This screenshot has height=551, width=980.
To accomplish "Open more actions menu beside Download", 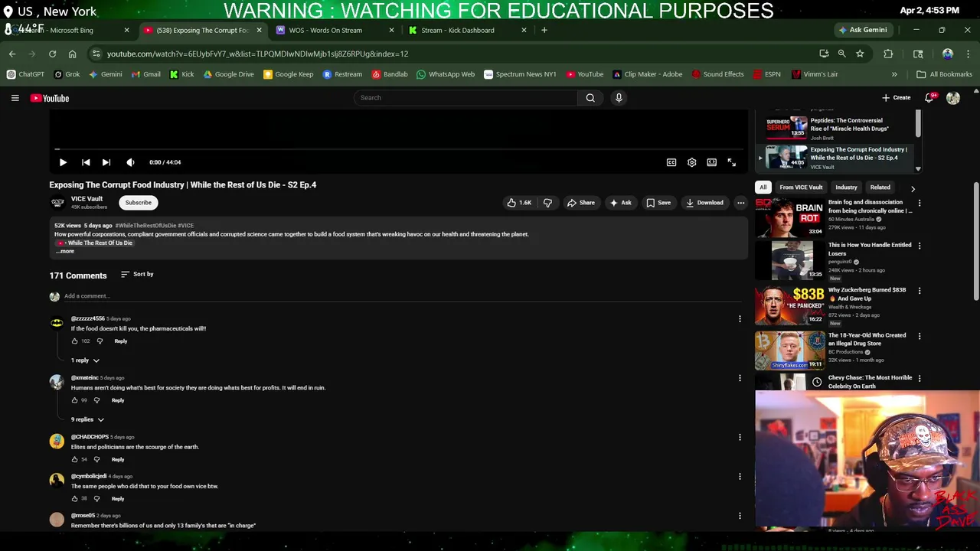I will click(x=740, y=203).
